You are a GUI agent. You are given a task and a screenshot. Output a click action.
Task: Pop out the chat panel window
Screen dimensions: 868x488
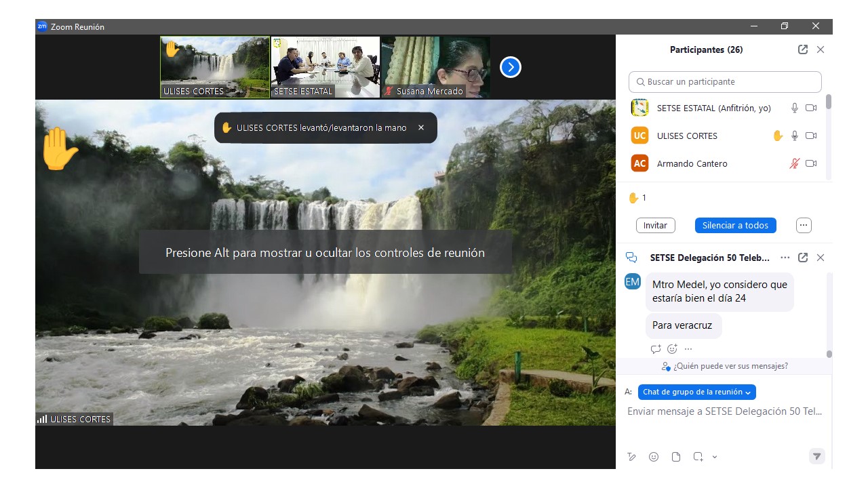[x=803, y=258]
